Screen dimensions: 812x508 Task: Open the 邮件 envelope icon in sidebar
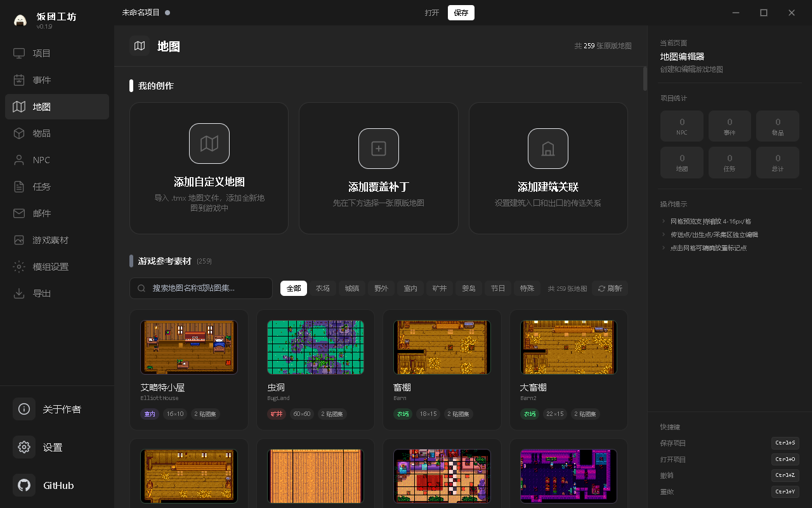coord(19,213)
